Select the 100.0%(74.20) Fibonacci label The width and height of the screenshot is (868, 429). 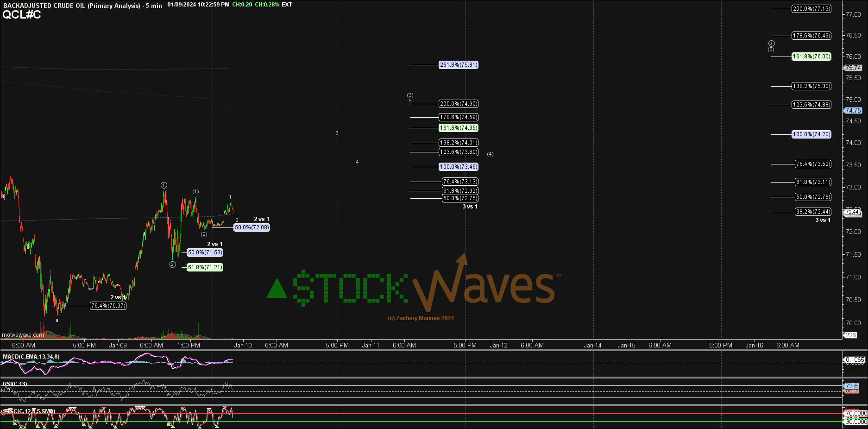(x=811, y=134)
